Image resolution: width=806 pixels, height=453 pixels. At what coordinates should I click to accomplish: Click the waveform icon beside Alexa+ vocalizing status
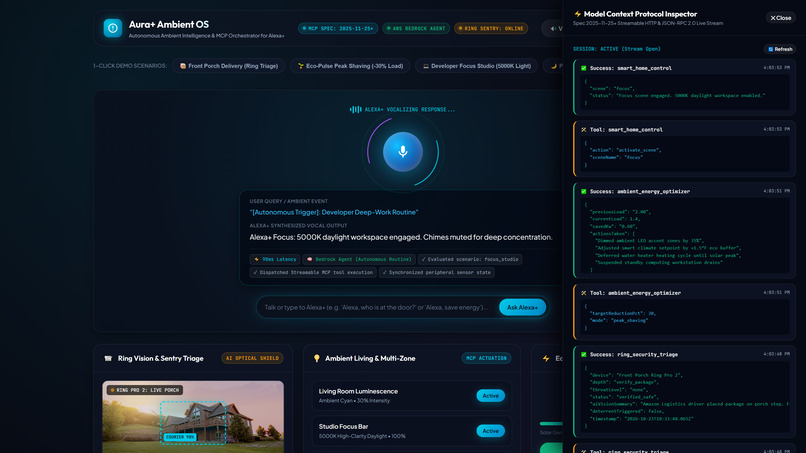click(355, 110)
